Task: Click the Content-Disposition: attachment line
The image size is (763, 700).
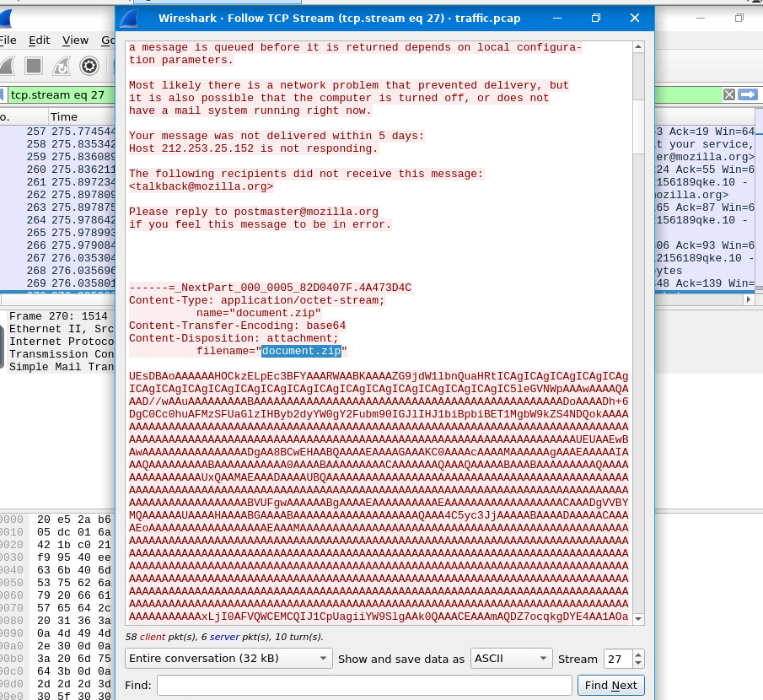Action: click(234, 338)
